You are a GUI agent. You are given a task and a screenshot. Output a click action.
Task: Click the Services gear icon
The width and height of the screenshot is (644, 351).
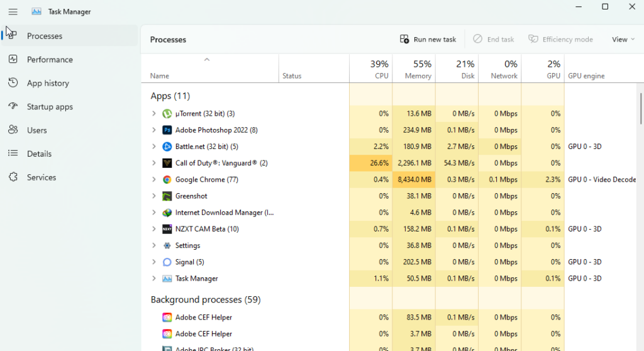[13, 177]
